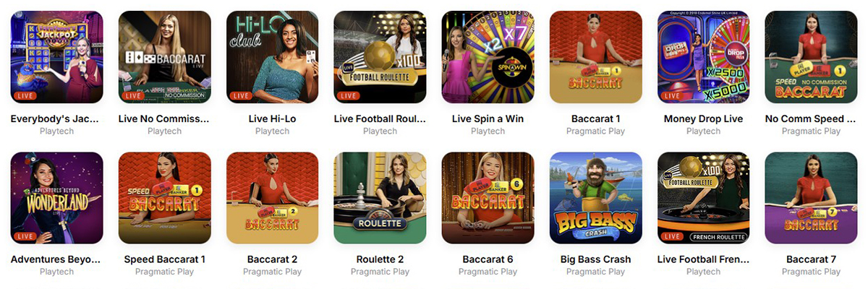This screenshot has height=289, width=868.
Task: Click the Money Drop Live title link
Action: [703, 118]
